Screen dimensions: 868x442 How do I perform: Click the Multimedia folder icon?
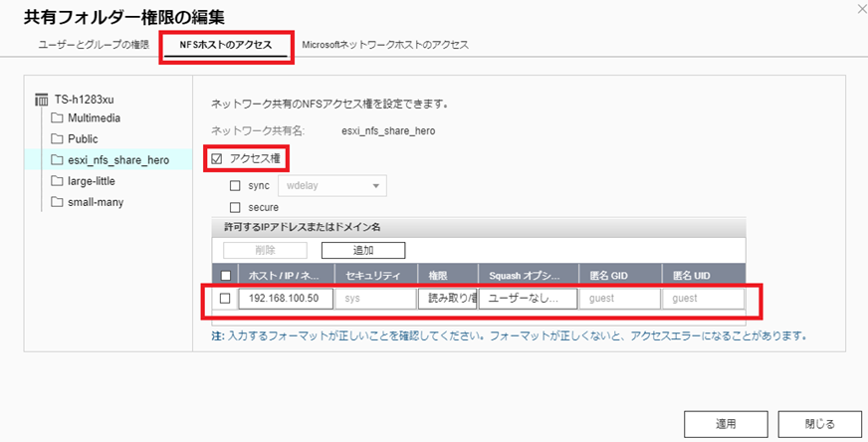[x=57, y=118]
